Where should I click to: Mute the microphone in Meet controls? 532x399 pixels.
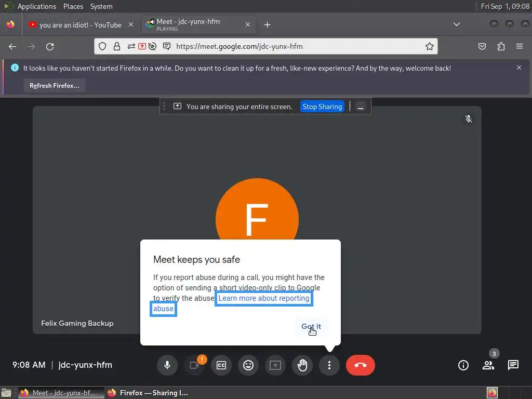coord(167,365)
